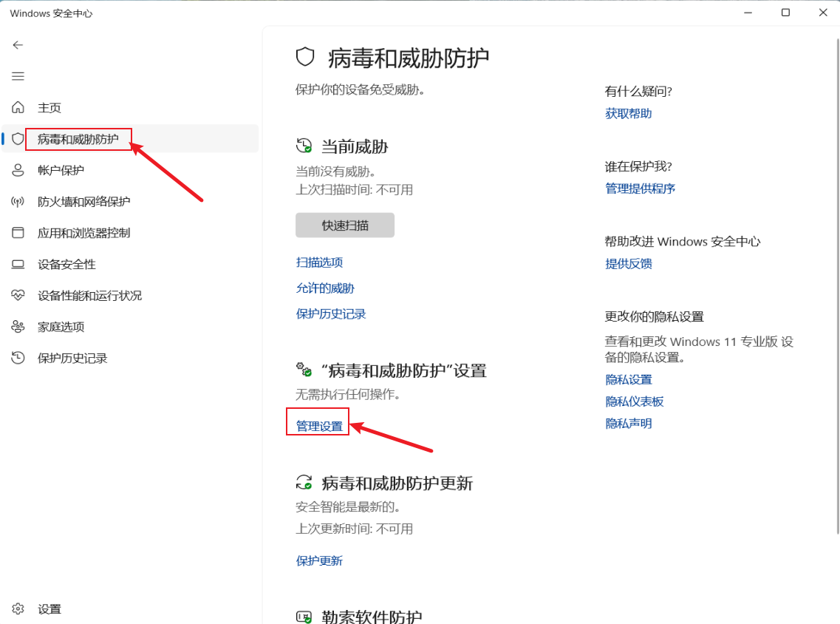This screenshot has width=840, height=624.
Task: Click the 勒索软件防护 icon
Action: [304, 617]
